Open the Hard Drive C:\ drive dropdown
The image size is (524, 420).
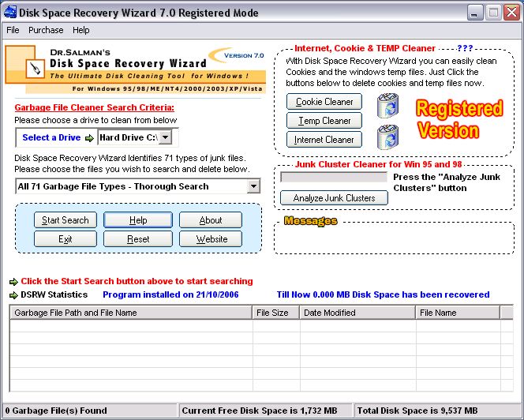pos(166,137)
